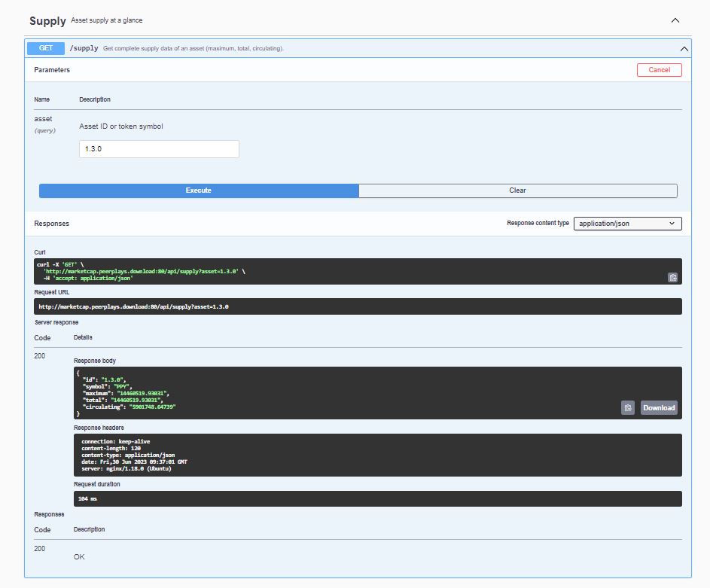Click the Supply section title
The image size is (710, 588).
pyautogui.click(x=47, y=21)
